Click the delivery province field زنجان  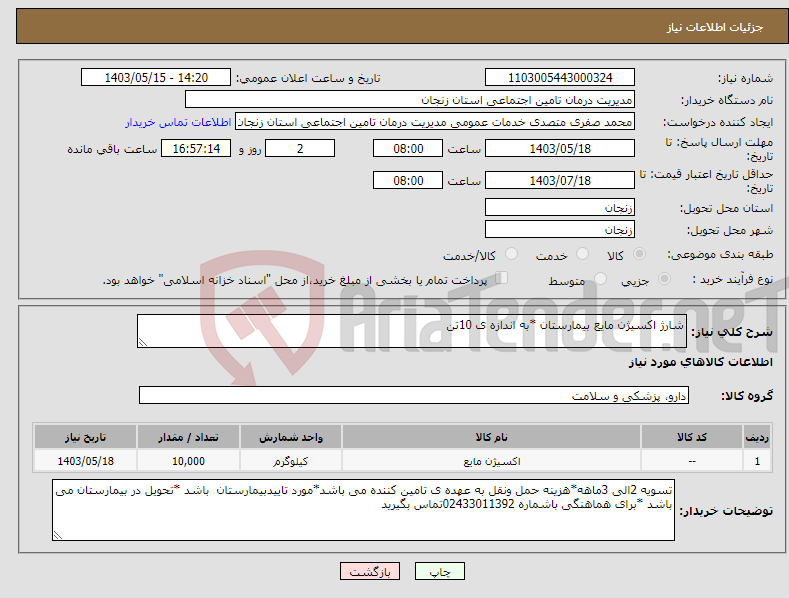tap(560, 207)
